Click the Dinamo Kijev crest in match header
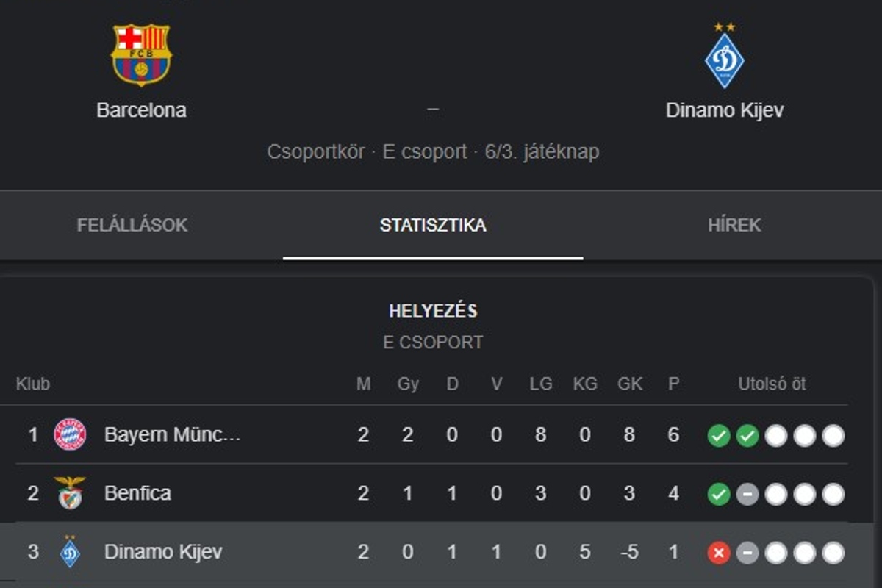Image resolution: width=882 pixels, height=588 pixels. [x=724, y=59]
